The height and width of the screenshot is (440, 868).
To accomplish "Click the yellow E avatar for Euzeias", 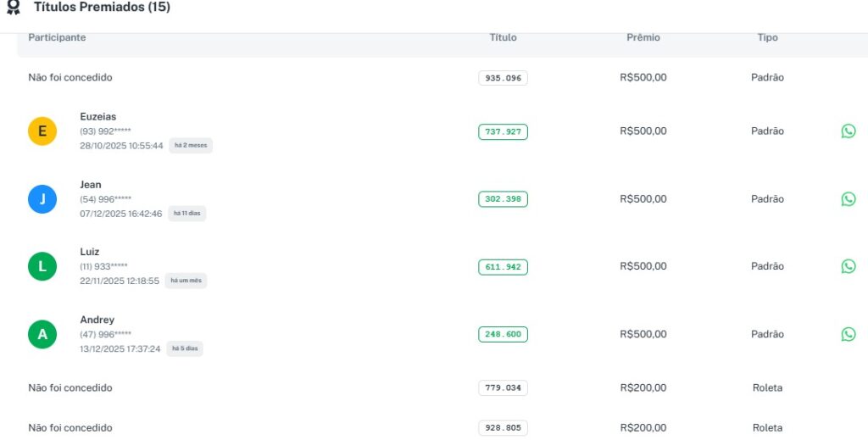I will (x=42, y=131).
